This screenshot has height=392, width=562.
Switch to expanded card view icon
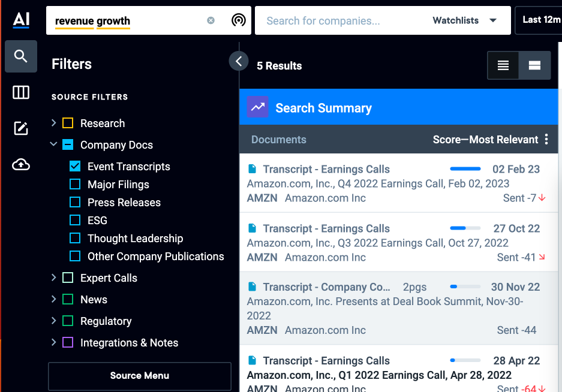tap(534, 65)
